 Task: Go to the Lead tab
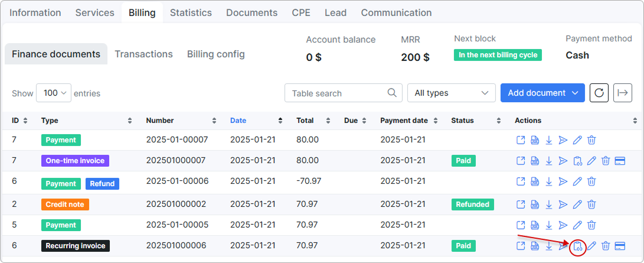click(x=335, y=13)
